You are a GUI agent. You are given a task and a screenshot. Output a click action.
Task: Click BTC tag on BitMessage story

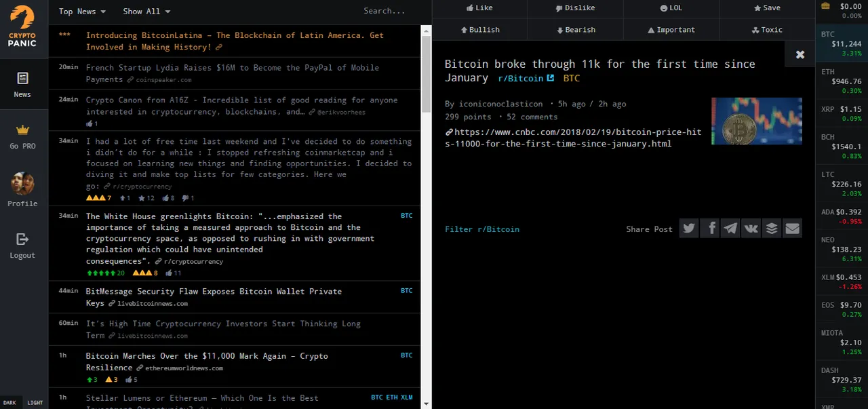pos(406,291)
